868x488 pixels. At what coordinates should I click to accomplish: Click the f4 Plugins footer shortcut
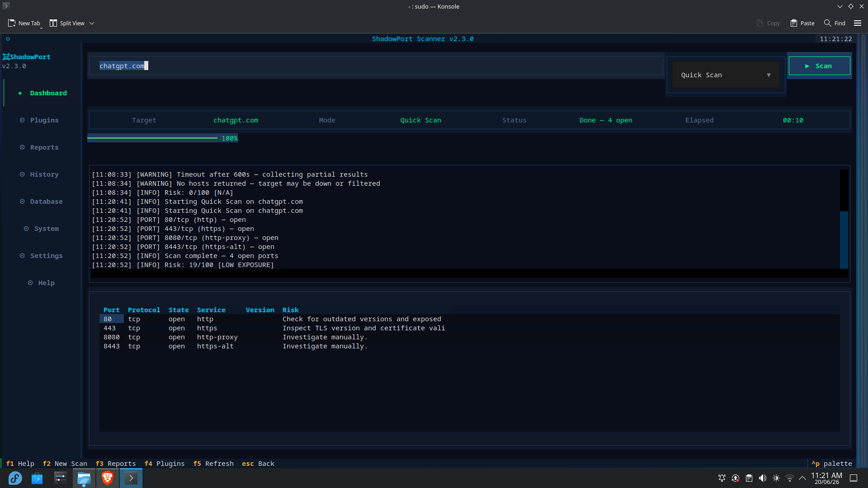tap(164, 464)
